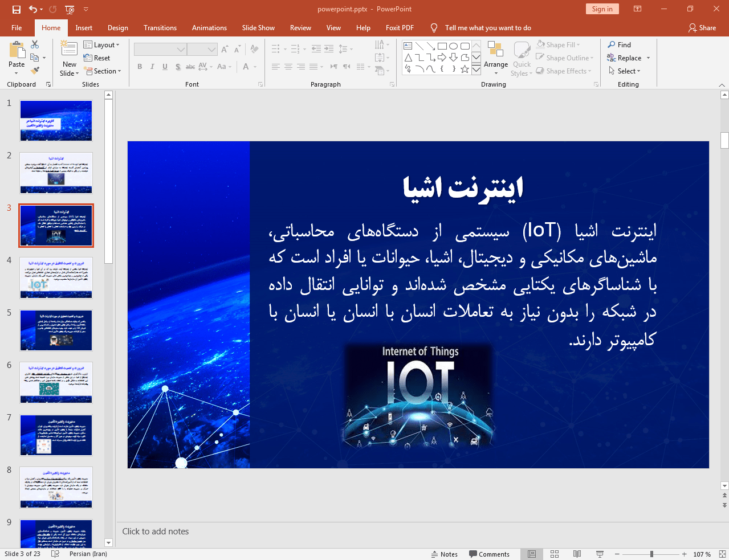The image size is (729, 560).
Task: Click Fit slide to current window icon
Action: 722,554
